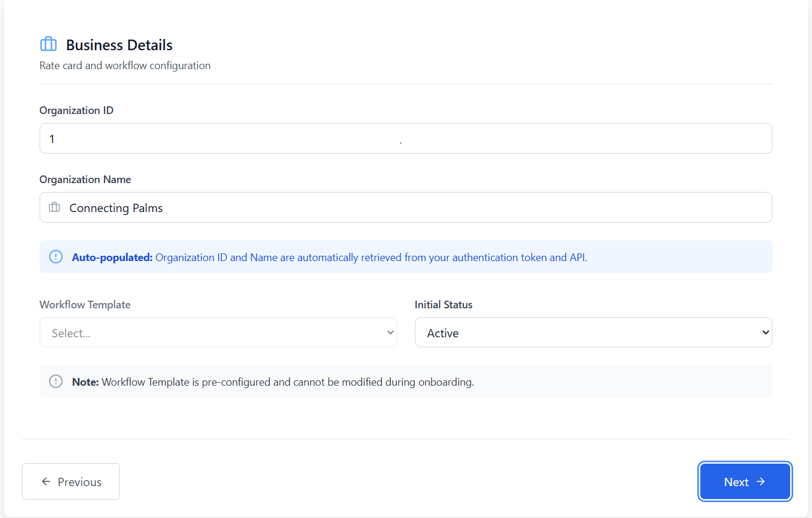Click the Business Details section title
Screen dimensions: 812x518
[x=119, y=44]
